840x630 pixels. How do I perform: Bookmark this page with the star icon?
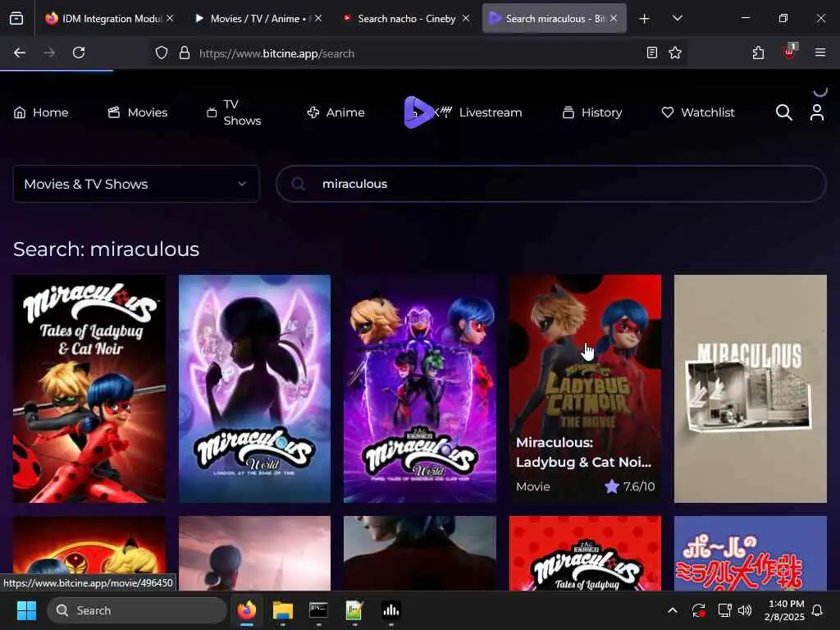675,52
